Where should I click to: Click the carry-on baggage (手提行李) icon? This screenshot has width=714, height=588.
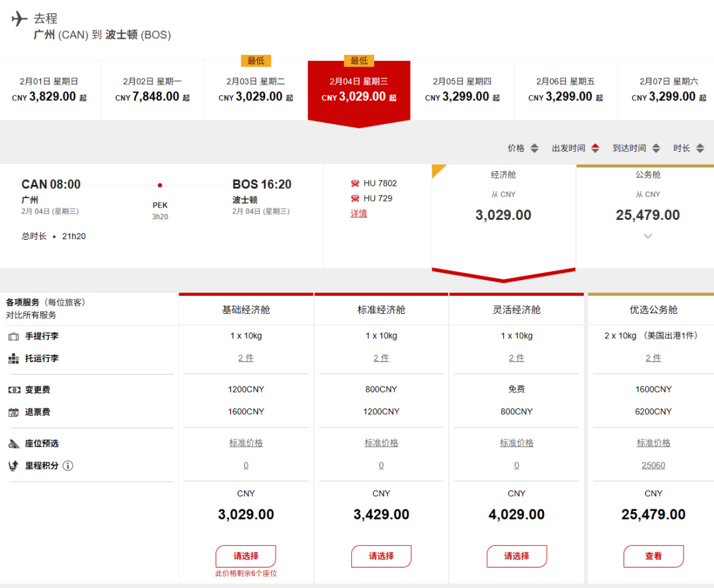(x=13, y=336)
